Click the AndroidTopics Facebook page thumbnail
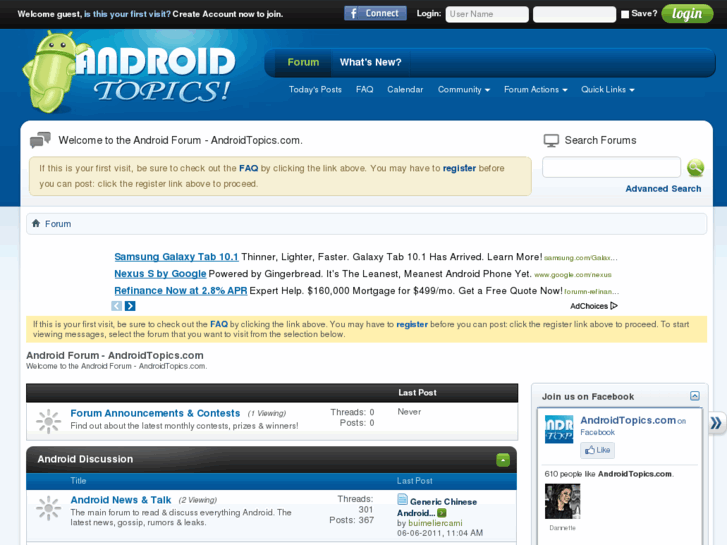Image resolution: width=727 pixels, height=545 pixels. (x=559, y=429)
